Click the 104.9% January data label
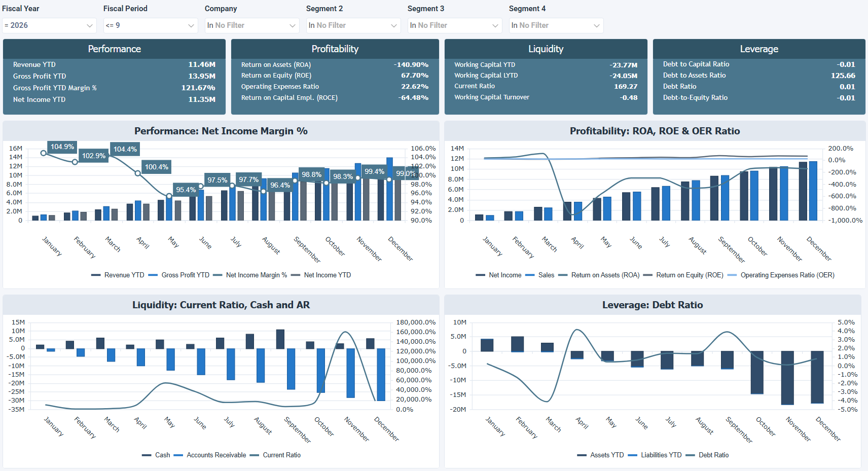The width and height of the screenshot is (868, 471). click(x=62, y=147)
